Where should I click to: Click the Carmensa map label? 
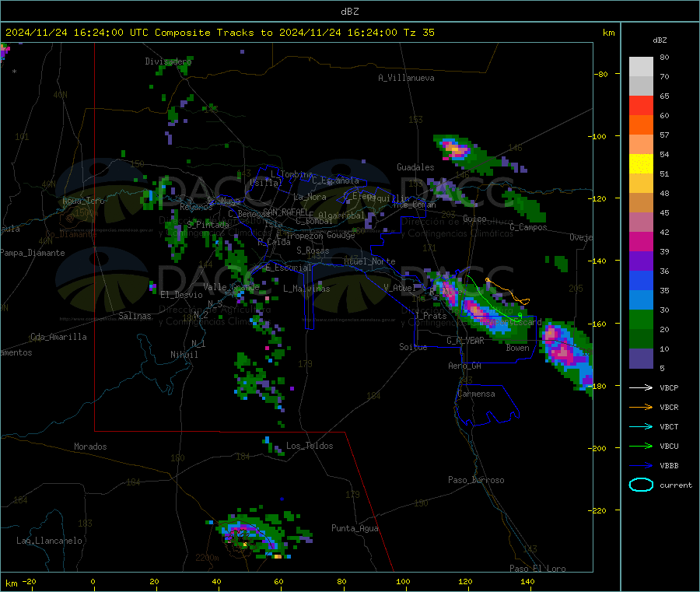(x=476, y=394)
